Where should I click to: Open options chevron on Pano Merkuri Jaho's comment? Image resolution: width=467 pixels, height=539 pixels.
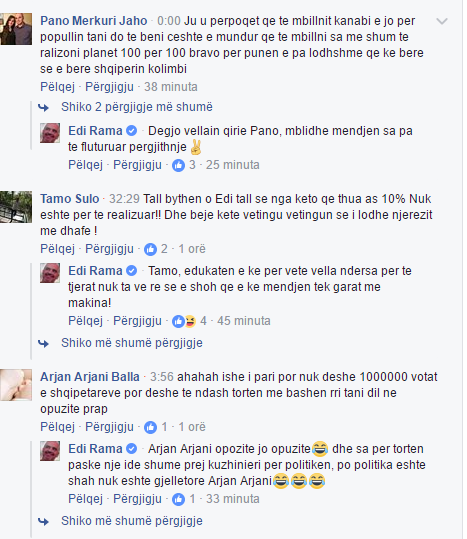pos(442,21)
